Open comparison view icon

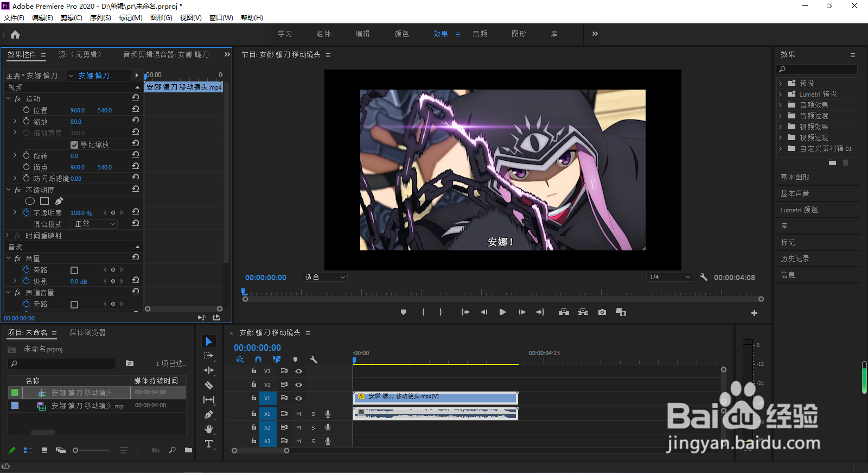[x=621, y=312]
